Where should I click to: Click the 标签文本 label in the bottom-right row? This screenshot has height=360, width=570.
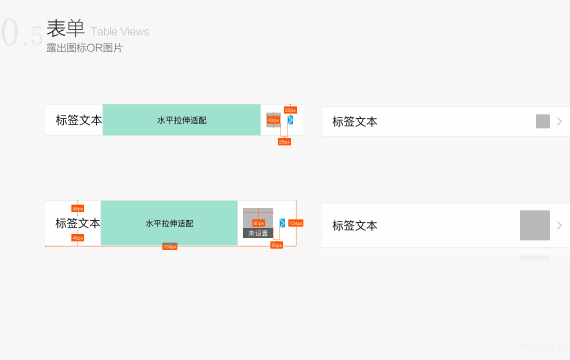tap(355, 225)
